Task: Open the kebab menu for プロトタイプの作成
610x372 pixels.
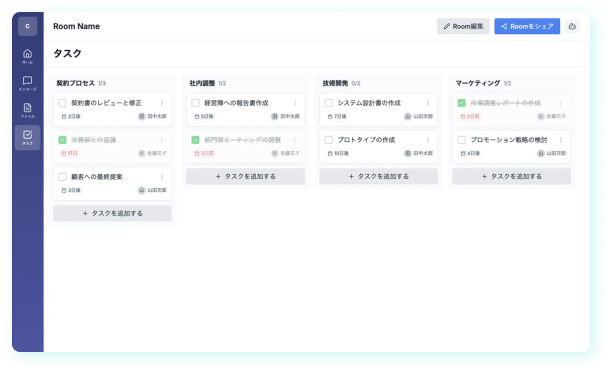Action: click(428, 140)
